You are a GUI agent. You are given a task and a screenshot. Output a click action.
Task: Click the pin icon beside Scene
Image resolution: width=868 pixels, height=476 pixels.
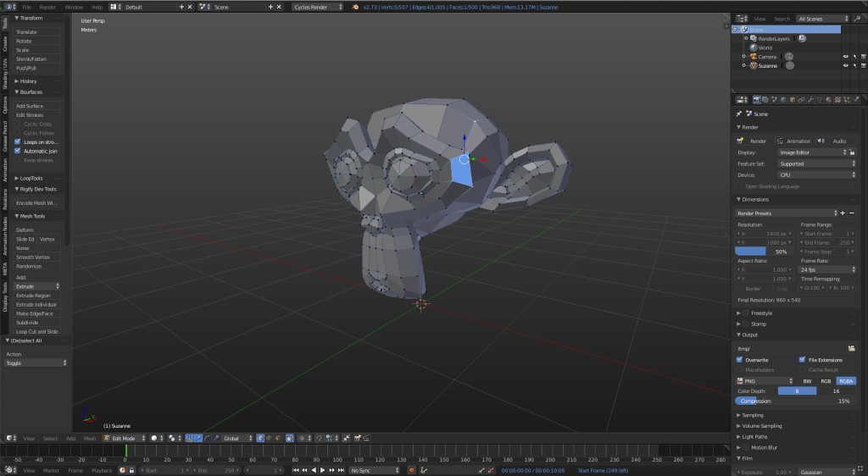[x=738, y=113]
